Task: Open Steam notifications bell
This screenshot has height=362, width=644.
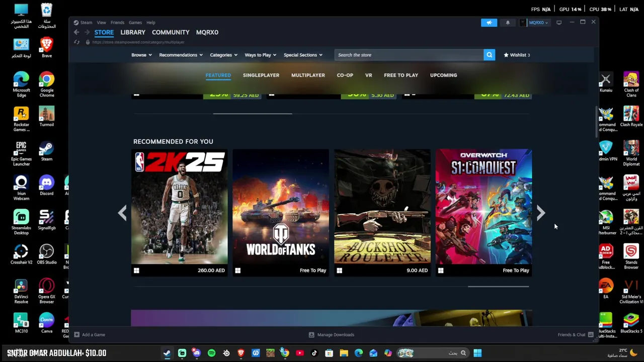Action: pyautogui.click(x=507, y=22)
